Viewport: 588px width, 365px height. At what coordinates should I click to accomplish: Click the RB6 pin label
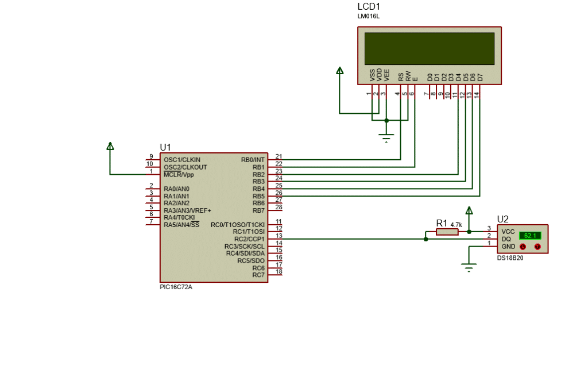tap(258, 203)
